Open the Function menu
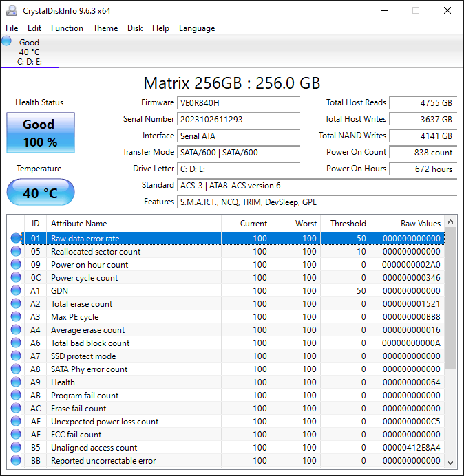The height and width of the screenshot is (476, 464). [x=67, y=28]
